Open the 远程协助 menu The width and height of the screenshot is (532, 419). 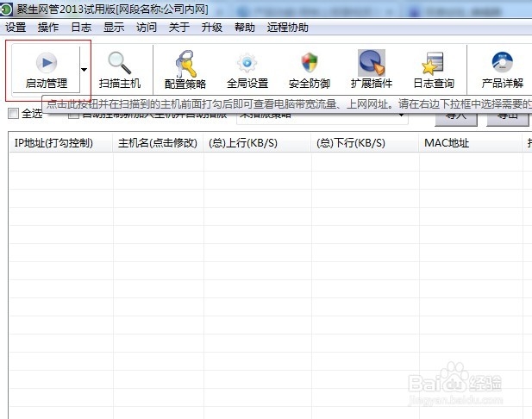coord(288,27)
